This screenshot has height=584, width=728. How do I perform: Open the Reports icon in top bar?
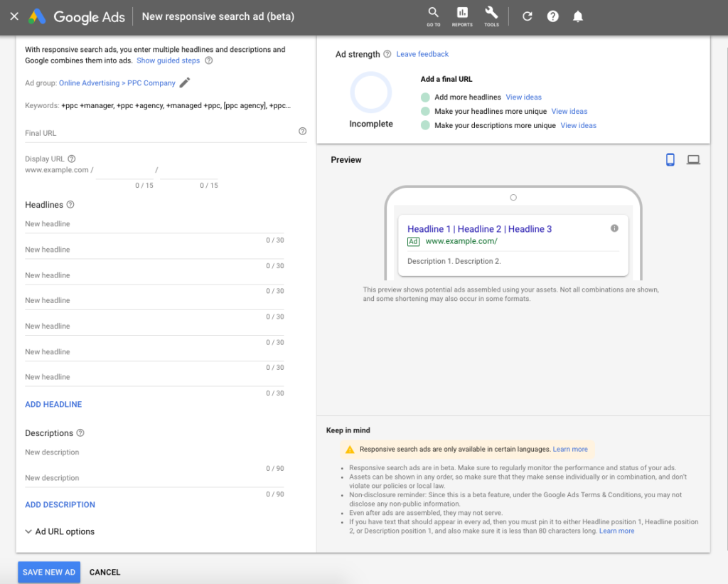[462, 16]
